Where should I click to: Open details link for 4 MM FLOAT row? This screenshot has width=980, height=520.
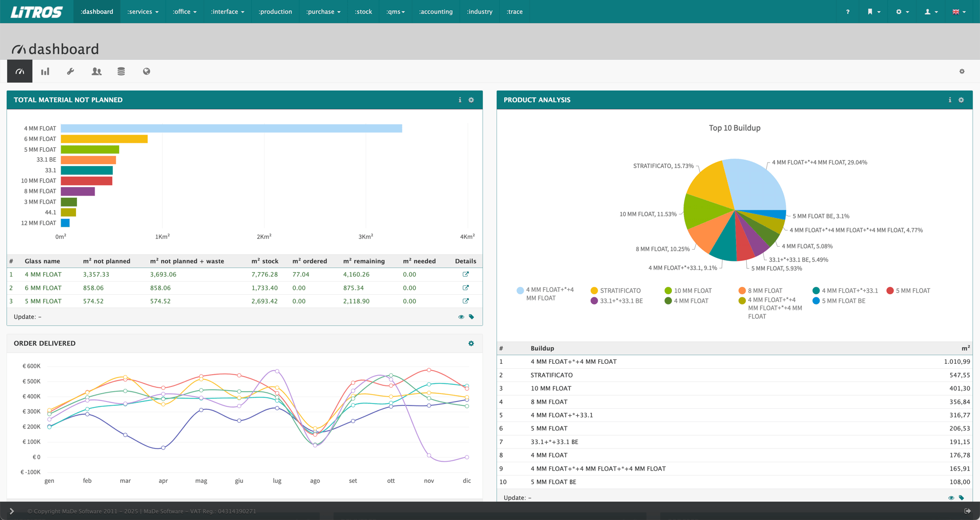coord(465,274)
